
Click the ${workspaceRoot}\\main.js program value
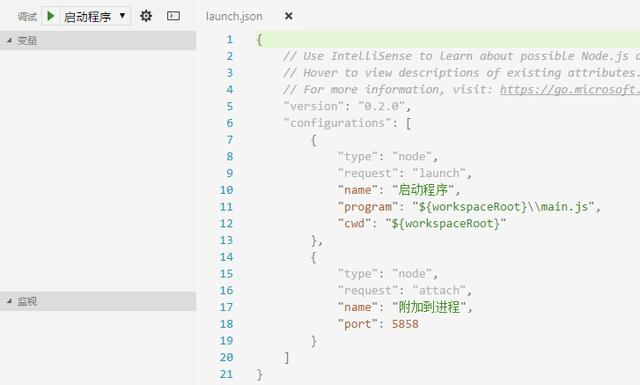(503, 207)
